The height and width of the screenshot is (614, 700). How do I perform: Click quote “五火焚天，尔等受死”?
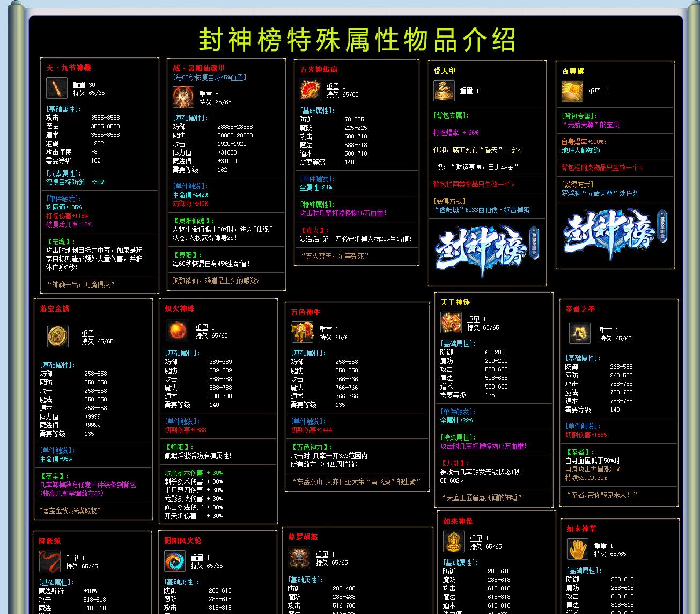tap(335, 256)
